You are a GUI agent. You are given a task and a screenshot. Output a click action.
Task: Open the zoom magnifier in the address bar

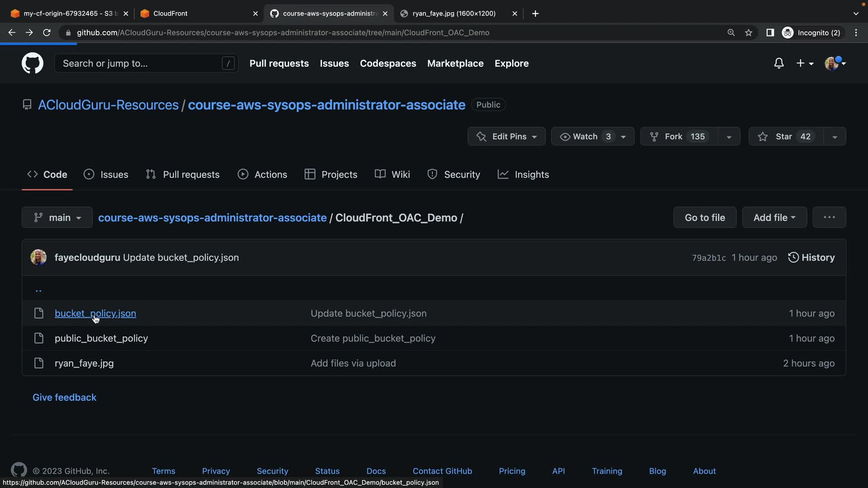[x=731, y=33]
